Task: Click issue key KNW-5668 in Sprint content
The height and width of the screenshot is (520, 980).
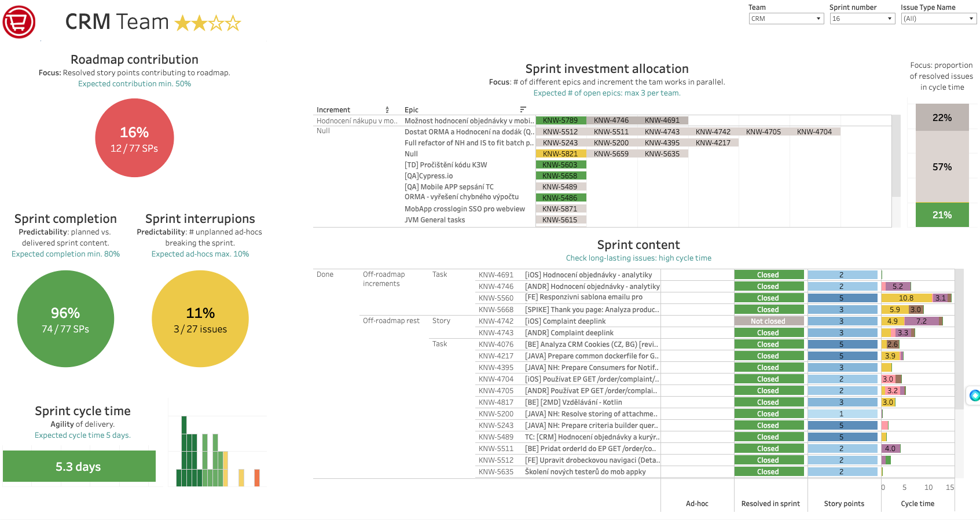Action: (496, 310)
